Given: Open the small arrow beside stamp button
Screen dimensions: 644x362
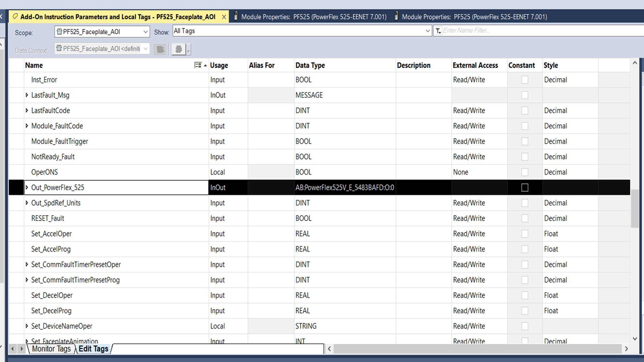Looking at the screenshot, I should click(188, 49).
